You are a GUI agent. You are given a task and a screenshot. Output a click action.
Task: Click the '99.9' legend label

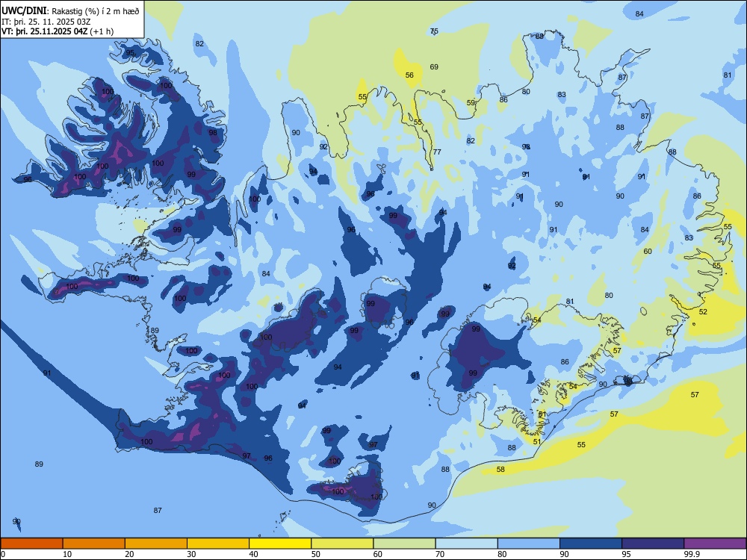(x=691, y=554)
